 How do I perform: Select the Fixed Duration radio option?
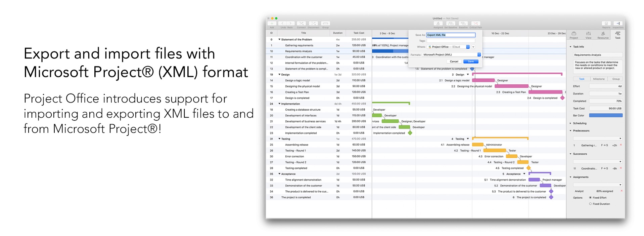(x=590, y=204)
